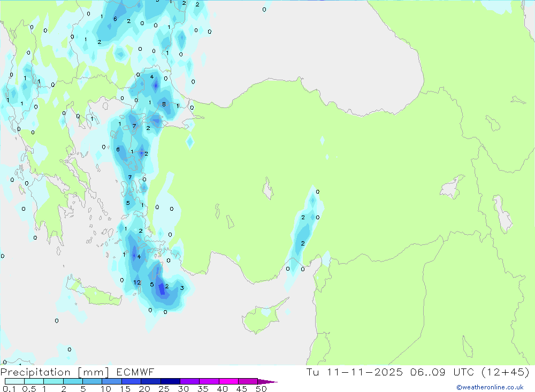The height and width of the screenshot is (392, 535).
Task: Click the date text 'Tu 11-11-2025'
Action: [x=355, y=372]
